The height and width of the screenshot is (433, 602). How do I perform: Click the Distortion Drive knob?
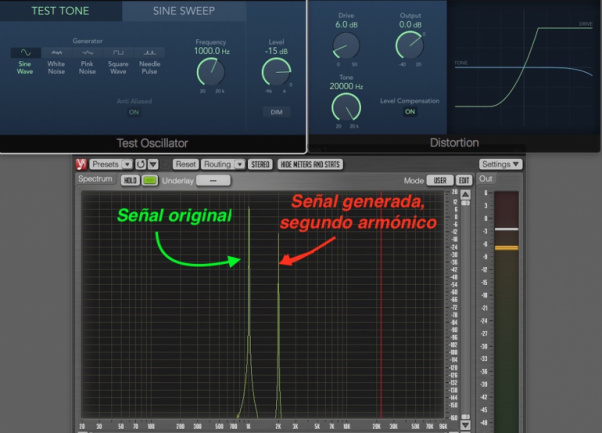click(x=346, y=46)
